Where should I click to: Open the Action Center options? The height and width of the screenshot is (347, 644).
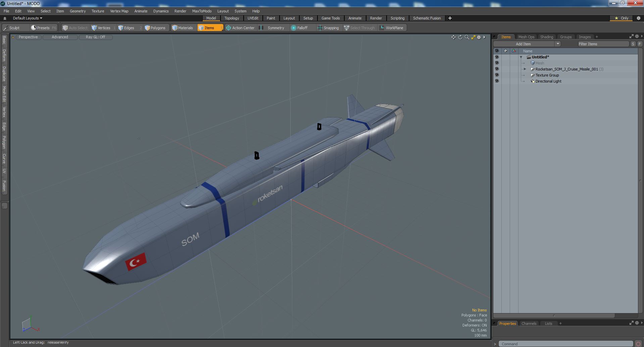pyautogui.click(x=240, y=28)
